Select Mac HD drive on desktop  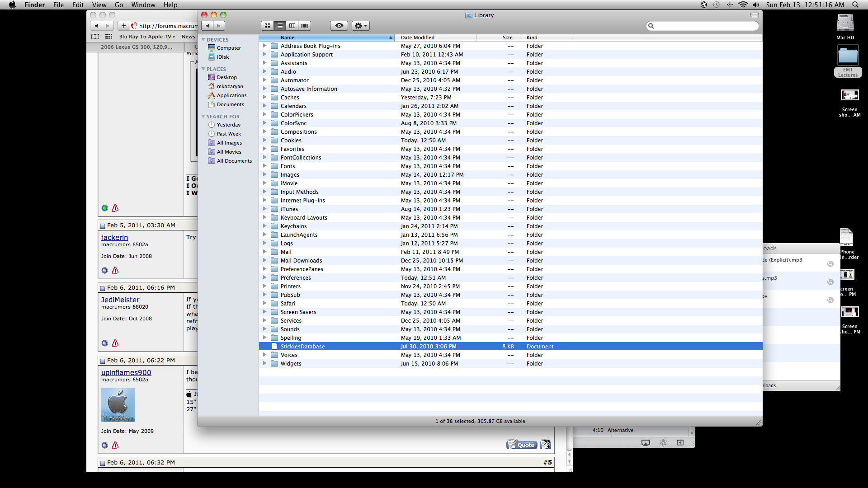pyautogui.click(x=845, y=27)
